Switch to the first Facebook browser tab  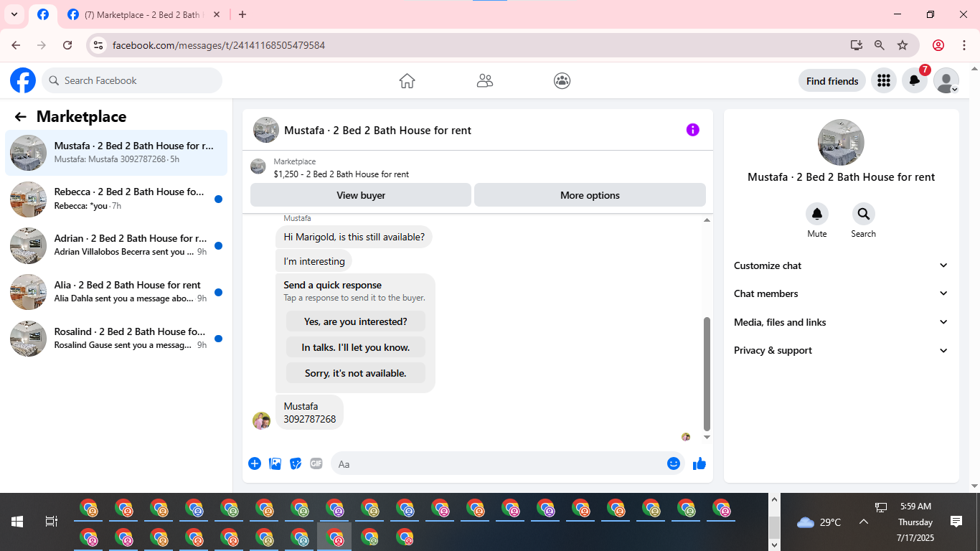[43, 14]
